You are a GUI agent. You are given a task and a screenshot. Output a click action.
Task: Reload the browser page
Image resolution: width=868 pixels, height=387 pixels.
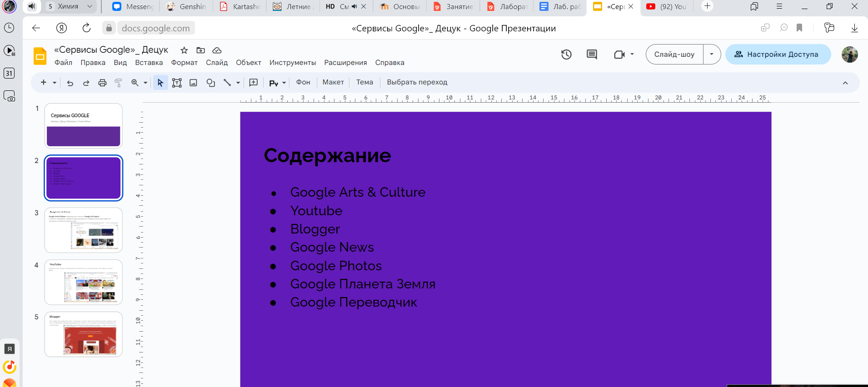[x=86, y=28]
